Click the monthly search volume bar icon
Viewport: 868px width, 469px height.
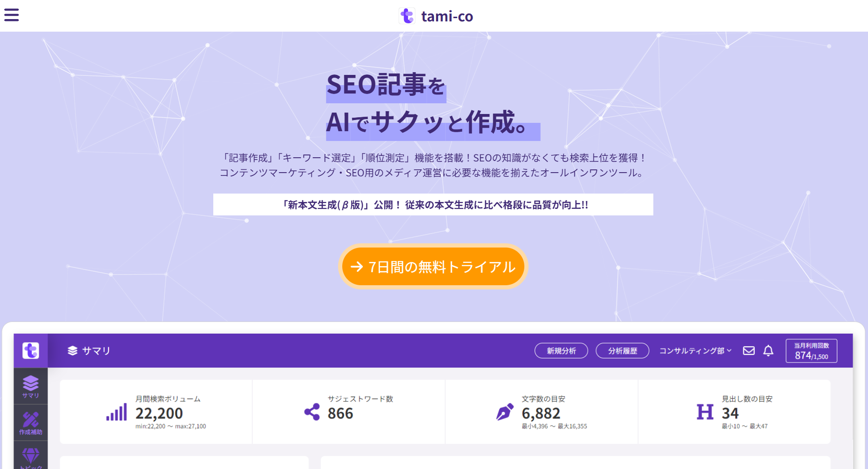click(x=116, y=412)
